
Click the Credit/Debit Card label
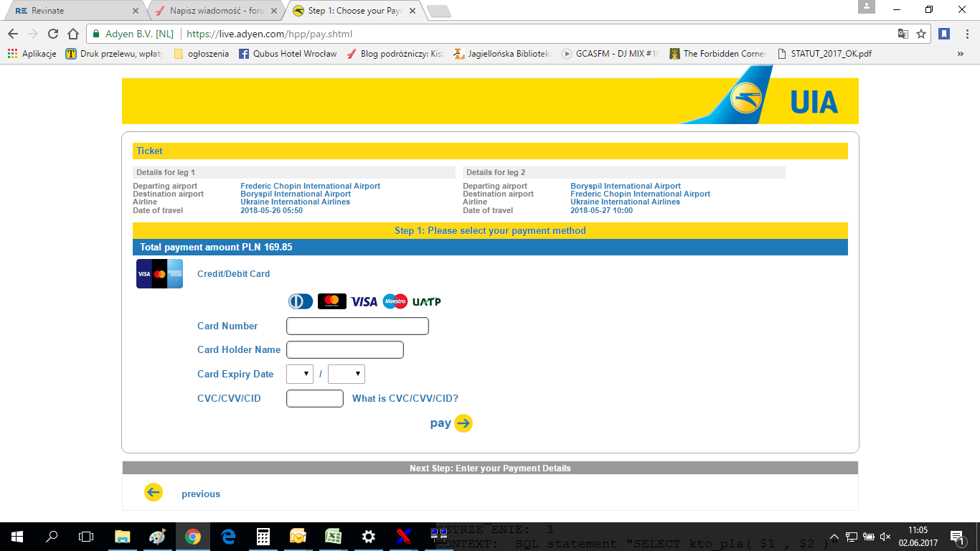point(234,274)
